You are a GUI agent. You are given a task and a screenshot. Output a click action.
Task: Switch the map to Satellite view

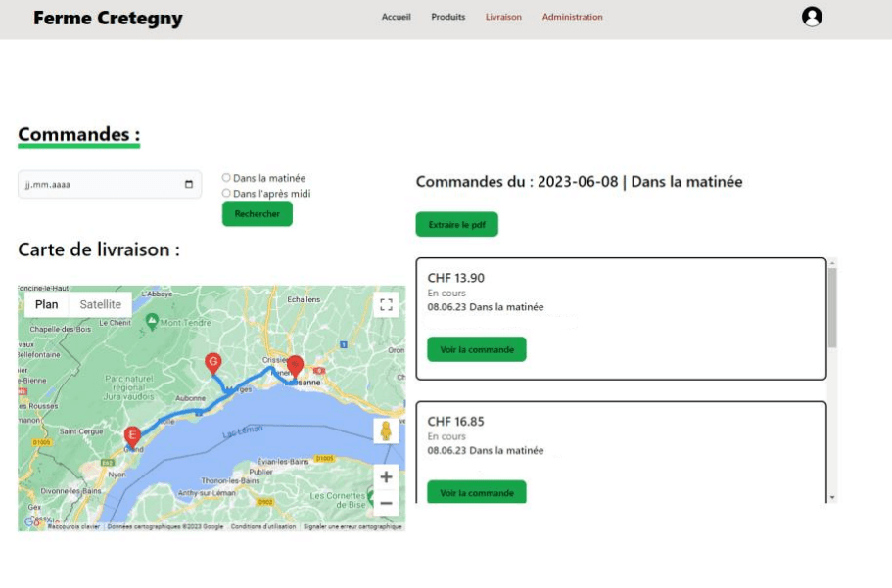pyautogui.click(x=102, y=304)
